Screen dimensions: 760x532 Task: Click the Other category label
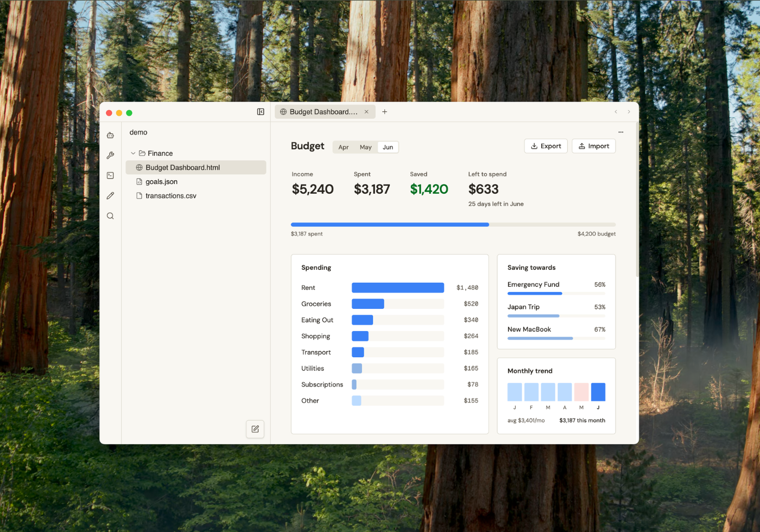(310, 401)
